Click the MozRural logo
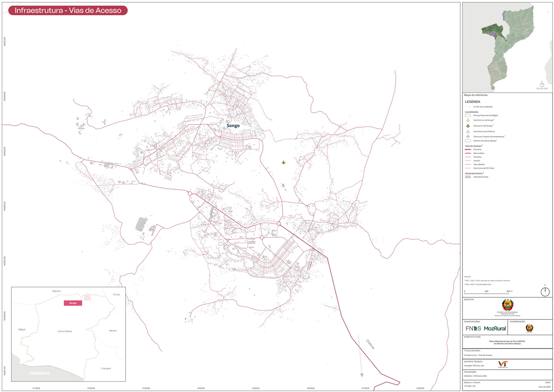 (x=495, y=328)
